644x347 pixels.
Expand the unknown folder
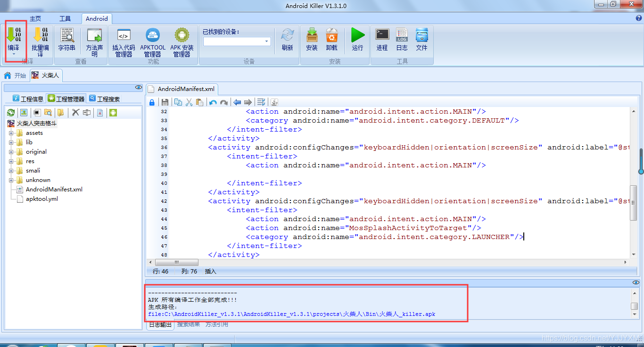[11, 180]
